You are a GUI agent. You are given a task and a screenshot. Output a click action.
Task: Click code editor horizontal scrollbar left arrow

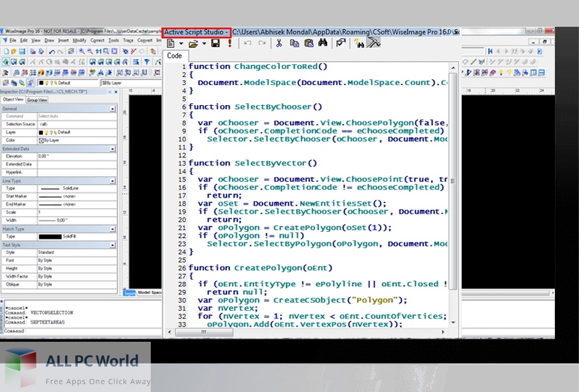coord(170,332)
